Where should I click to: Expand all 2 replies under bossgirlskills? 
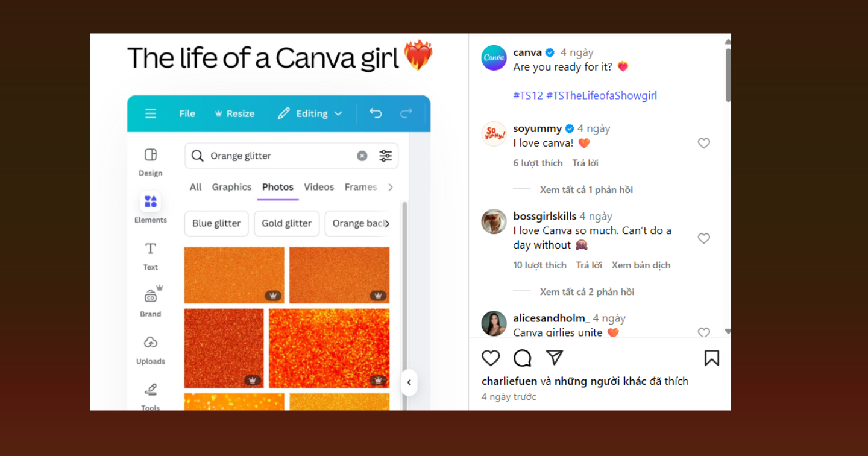pyautogui.click(x=587, y=292)
